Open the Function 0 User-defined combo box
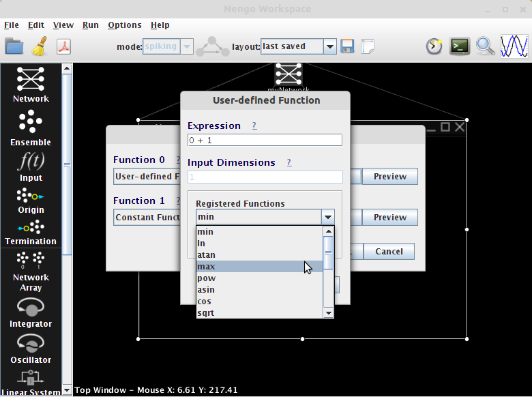 tap(147, 177)
